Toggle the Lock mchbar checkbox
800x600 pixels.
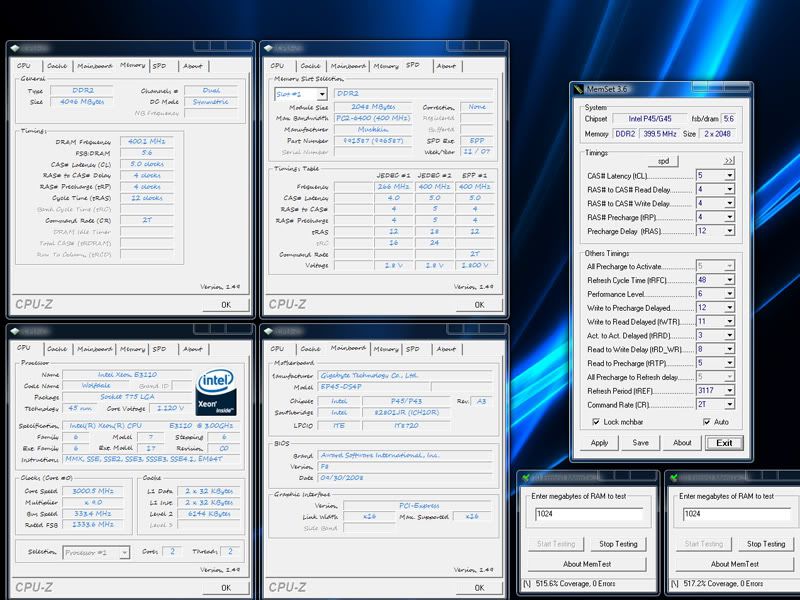[x=596, y=422]
